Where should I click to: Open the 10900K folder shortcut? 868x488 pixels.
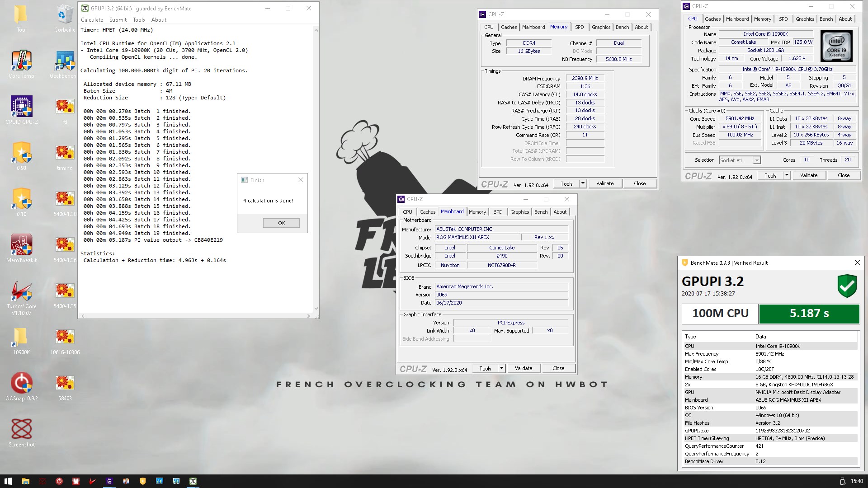21,341
